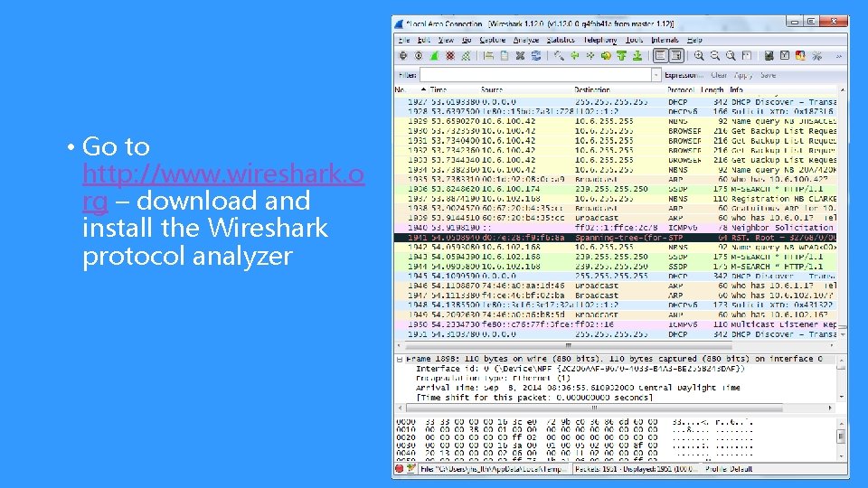Open the Analyze menu
This screenshot has width=868, height=488.
point(526,40)
